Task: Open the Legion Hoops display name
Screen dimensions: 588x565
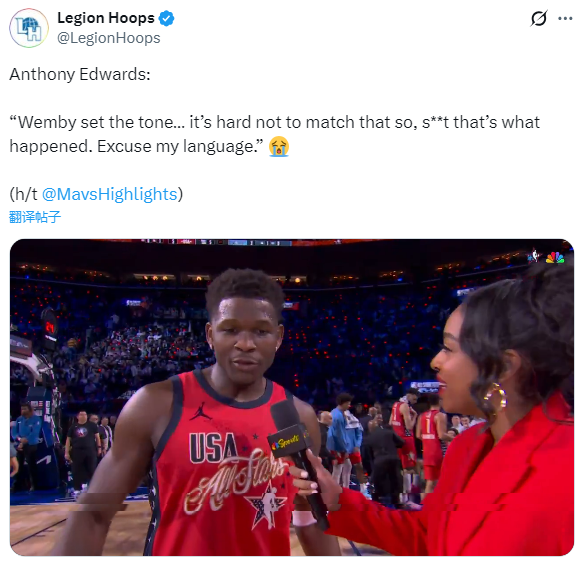Action: pyautogui.click(x=106, y=18)
